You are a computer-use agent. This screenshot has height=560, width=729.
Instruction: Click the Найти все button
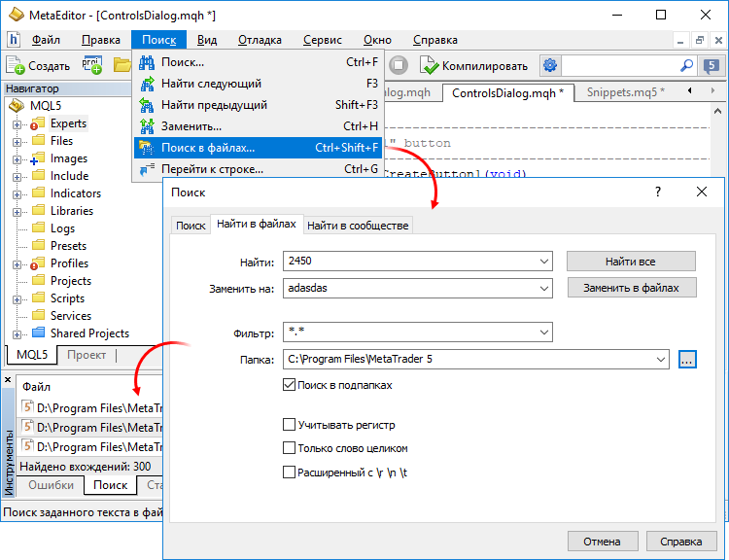tap(631, 262)
